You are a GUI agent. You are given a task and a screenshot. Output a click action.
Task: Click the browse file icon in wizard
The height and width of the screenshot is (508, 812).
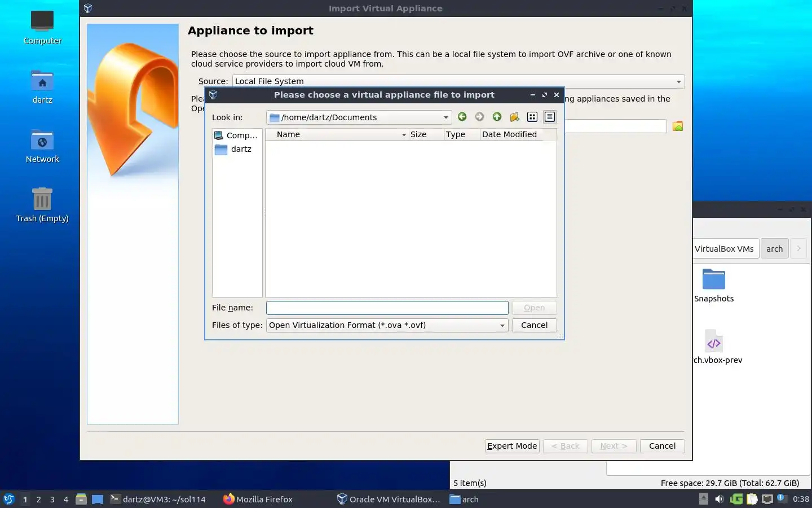pyautogui.click(x=678, y=126)
